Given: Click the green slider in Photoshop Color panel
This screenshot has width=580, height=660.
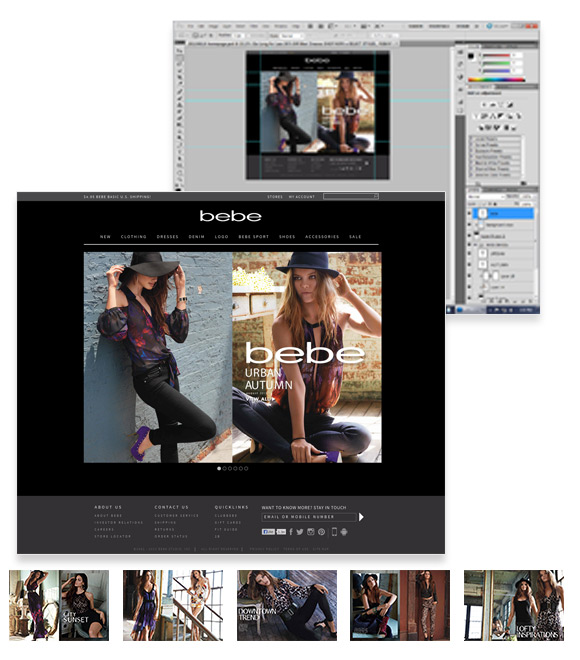Looking at the screenshot, I should click(x=497, y=63).
